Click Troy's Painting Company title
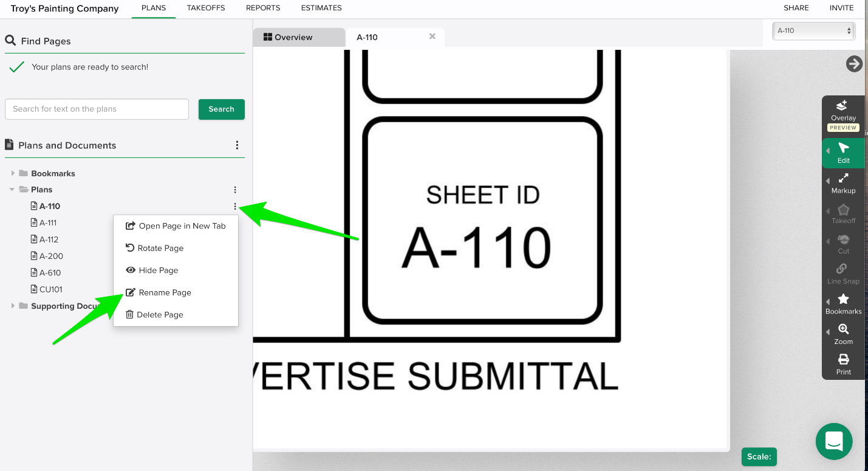 64,9
